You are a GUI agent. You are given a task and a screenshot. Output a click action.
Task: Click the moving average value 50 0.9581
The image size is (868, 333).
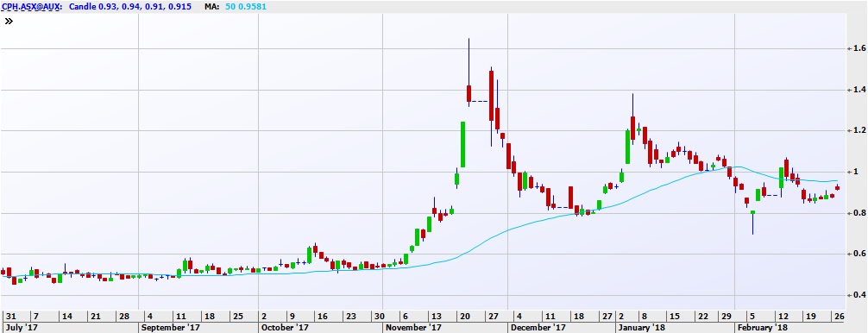(245, 7)
